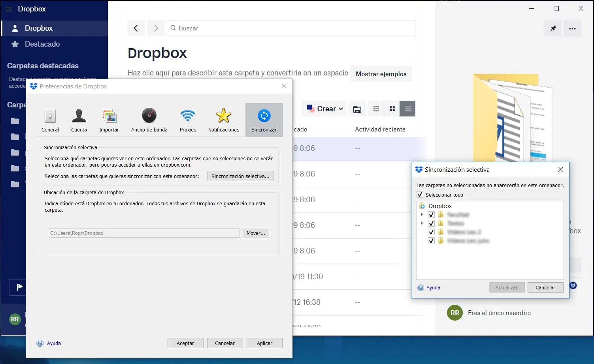Open the Cuenta preferences tab

pos(79,120)
